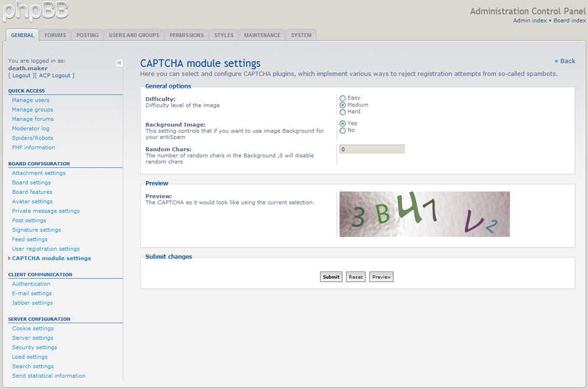The width and height of the screenshot is (588, 389).
Task: Collapse the sidebar with the arrow icon
Action: 119,62
